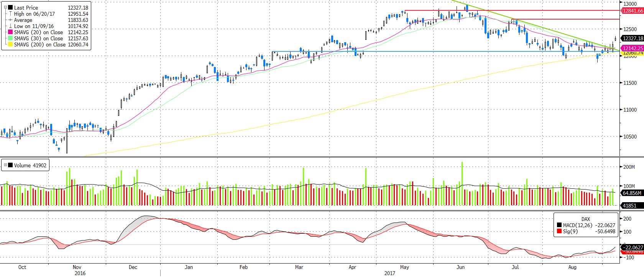Click the high value 12951.54 in legend

(78, 14)
